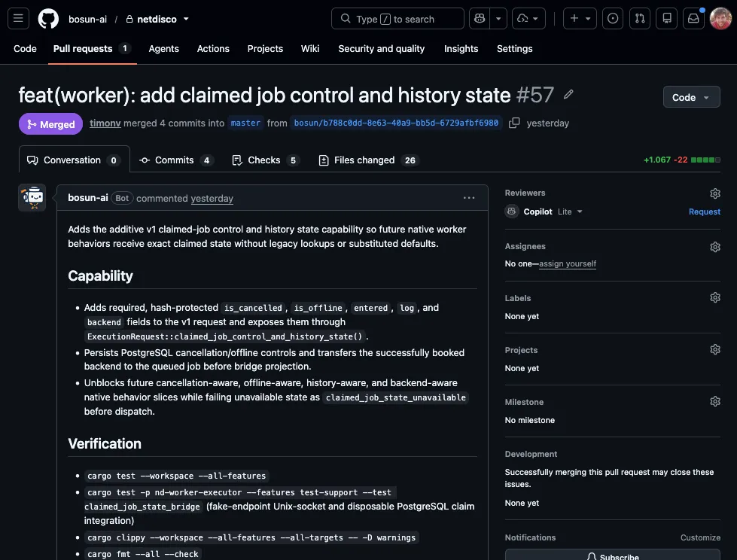
Task: Open the Projects sidebar gear settings
Action: pos(715,349)
